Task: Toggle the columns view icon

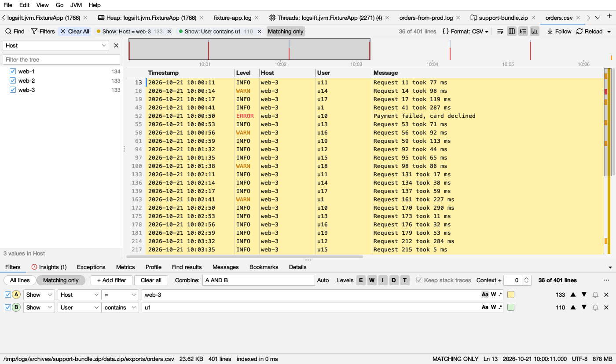Action: (x=512, y=31)
